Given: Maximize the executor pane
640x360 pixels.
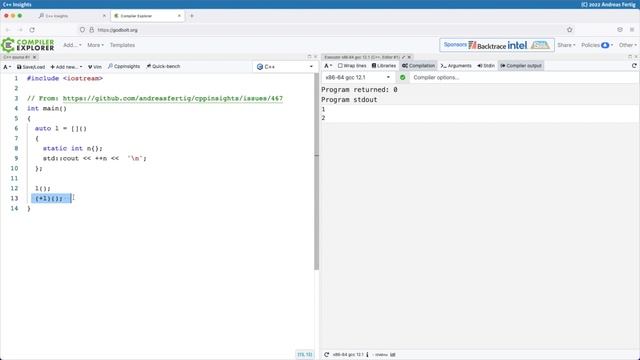Looking at the screenshot, I should point(630,57).
